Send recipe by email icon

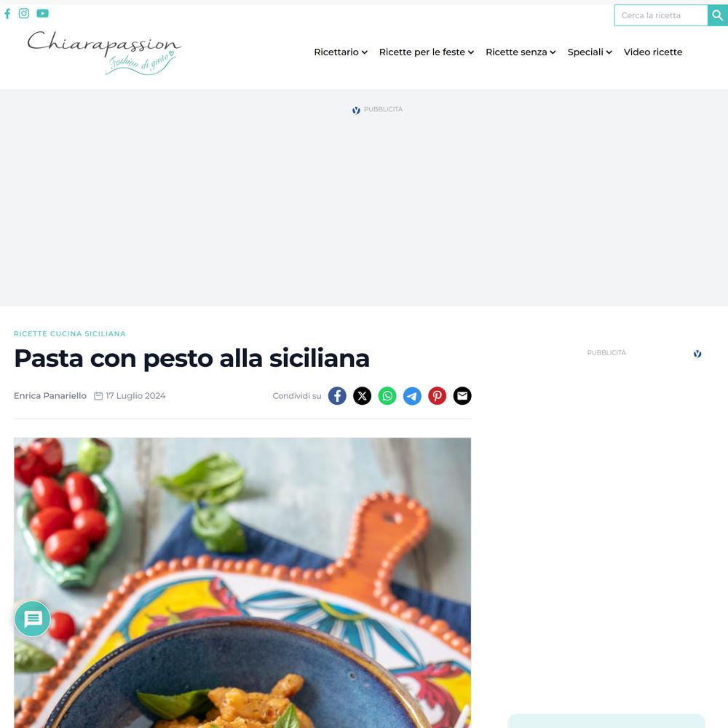pos(462,396)
